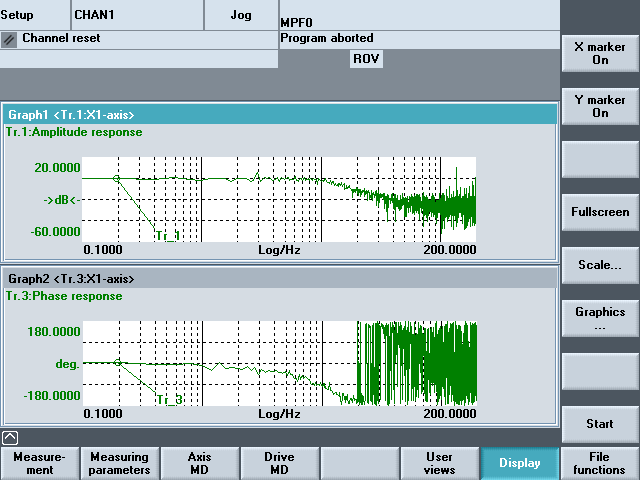This screenshot has height=480, width=640.
Task: Click the ->dB<- axis unit label
Action: (x=62, y=200)
